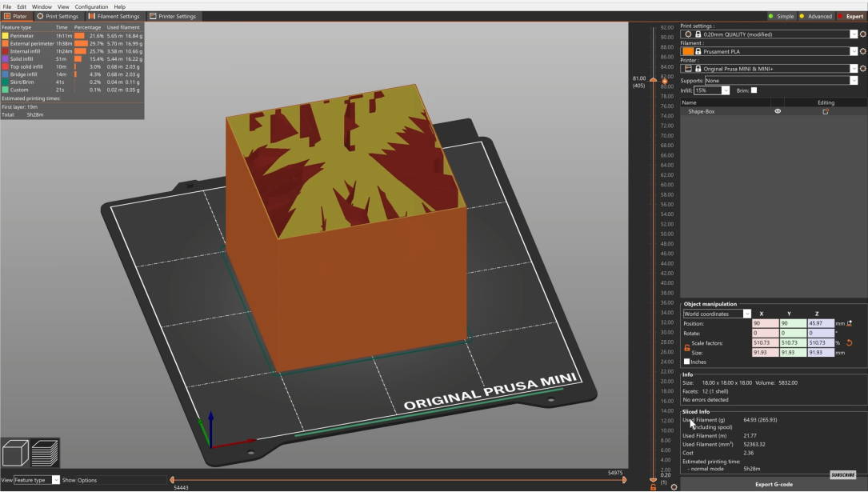Click the right thumb of horizontal move slider
This screenshot has width=868, height=492.
625,480
